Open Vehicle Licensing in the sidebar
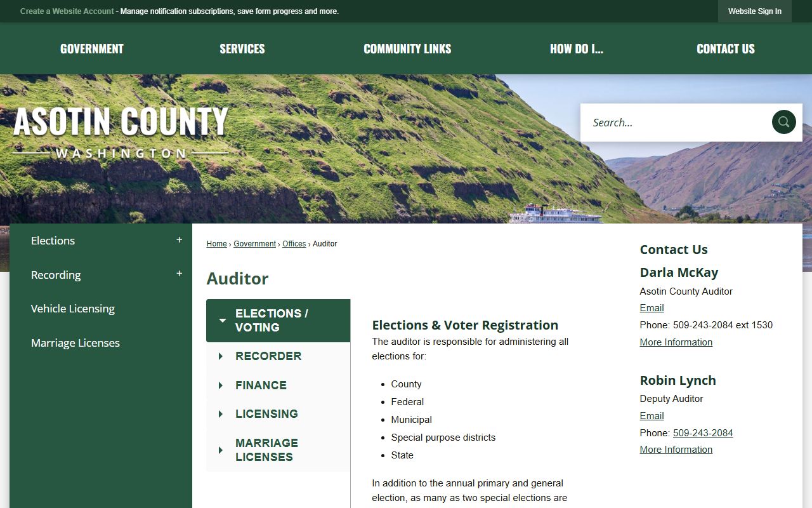The image size is (812, 508). coord(73,309)
